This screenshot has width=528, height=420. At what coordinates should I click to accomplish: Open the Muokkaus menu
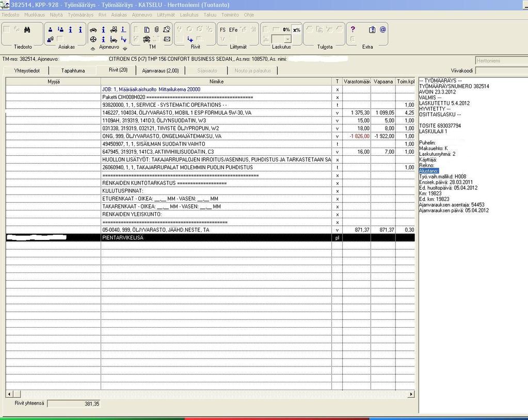click(x=35, y=15)
